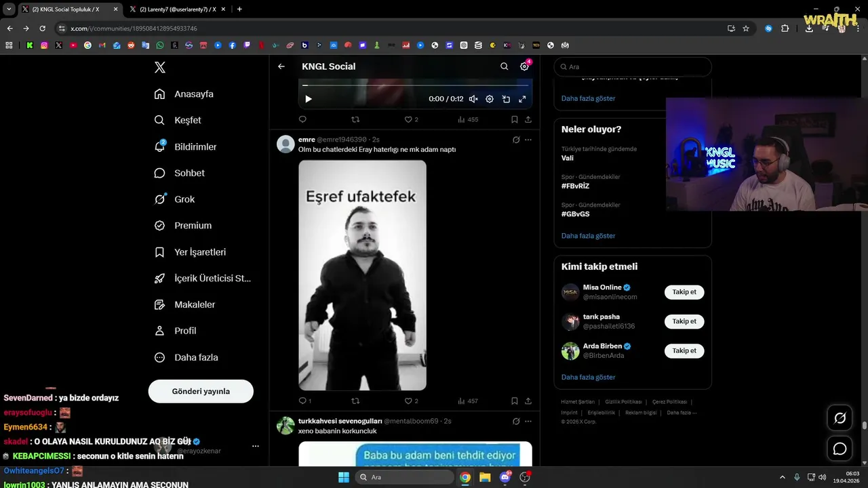Bookmark the top video post
This screenshot has width=868, height=488.
(515, 119)
